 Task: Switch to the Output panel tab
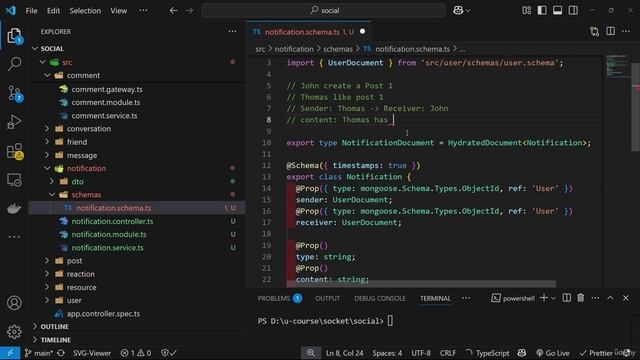click(327, 298)
